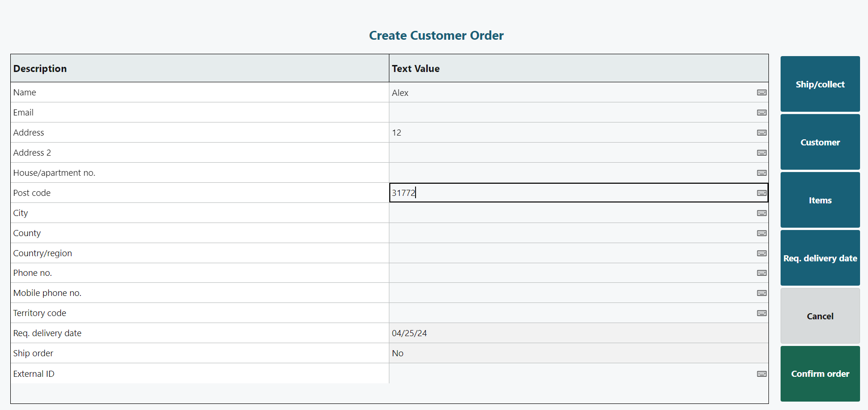Screen dimensions: 868x410
Task: Open keyboard for Country/region field
Action: tap(761, 253)
